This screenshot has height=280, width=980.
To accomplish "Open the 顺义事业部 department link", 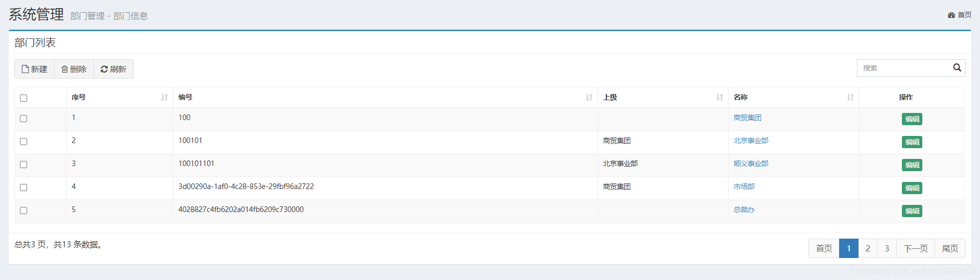I will click(751, 164).
